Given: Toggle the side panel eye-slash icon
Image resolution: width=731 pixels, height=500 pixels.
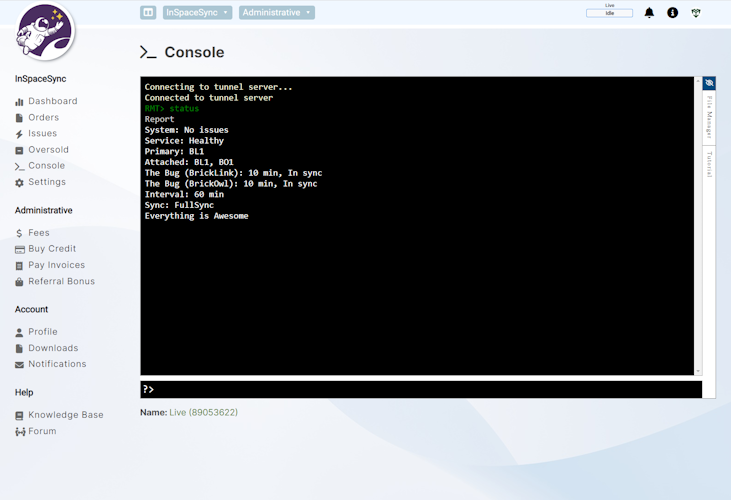Looking at the screenshot, I should pyautogui.click(x=709, y=84).
